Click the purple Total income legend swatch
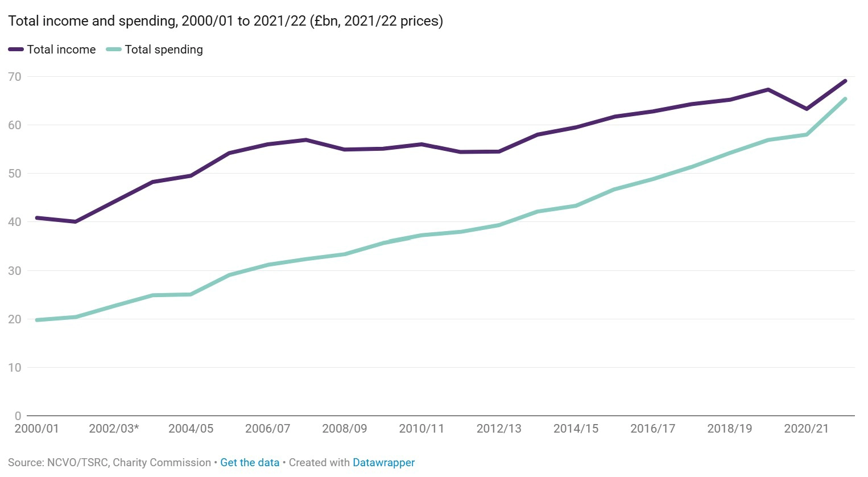868x477 pixels. click(16, 50)
